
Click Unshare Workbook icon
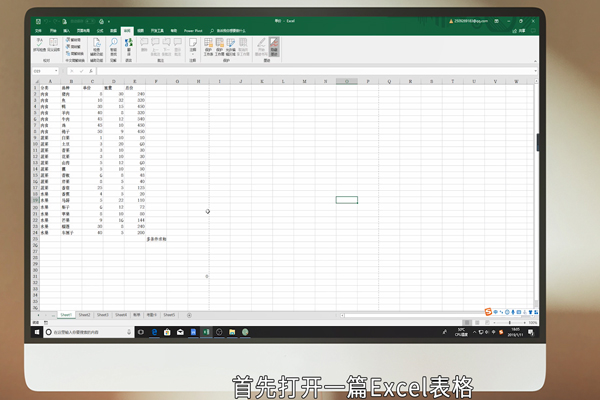(243, 47)
